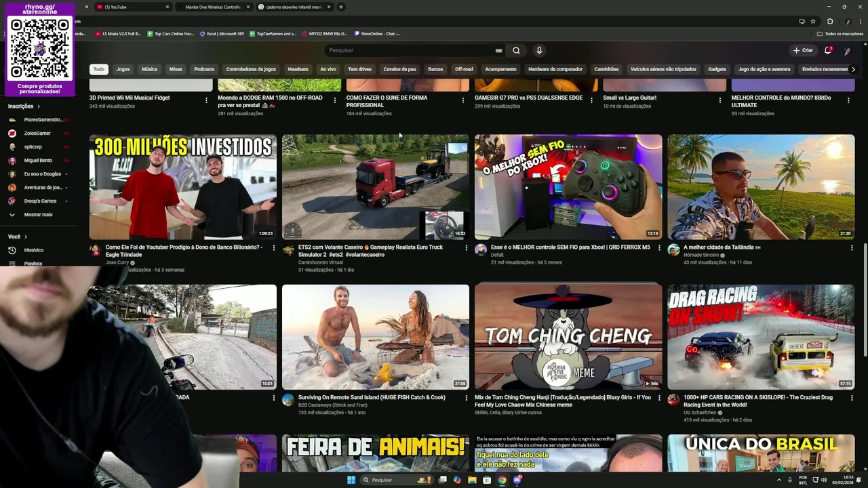Select the Podcasts filter chip
The width and height of the screenshot is (868, 488).
coord(204,69)
